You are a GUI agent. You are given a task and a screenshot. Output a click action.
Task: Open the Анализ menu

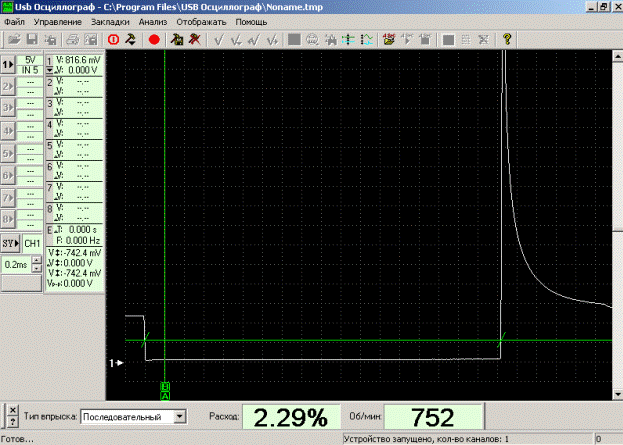[153, 22]
